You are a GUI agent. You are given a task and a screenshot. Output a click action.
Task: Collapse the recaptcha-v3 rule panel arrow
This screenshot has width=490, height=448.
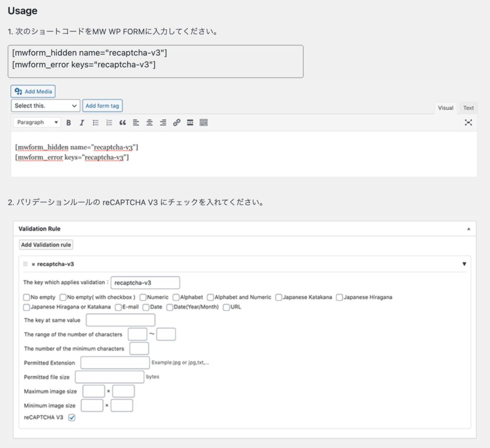click(464, 264)
